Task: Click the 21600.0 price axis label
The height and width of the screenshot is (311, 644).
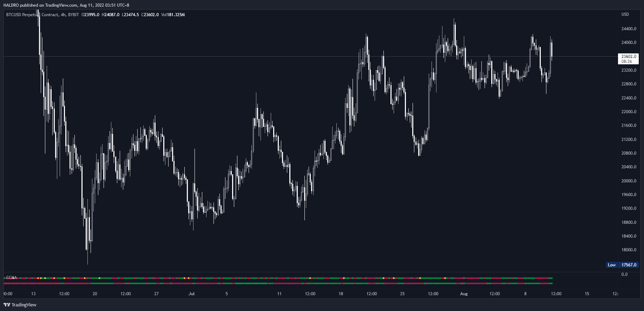Action: point(629,125)
